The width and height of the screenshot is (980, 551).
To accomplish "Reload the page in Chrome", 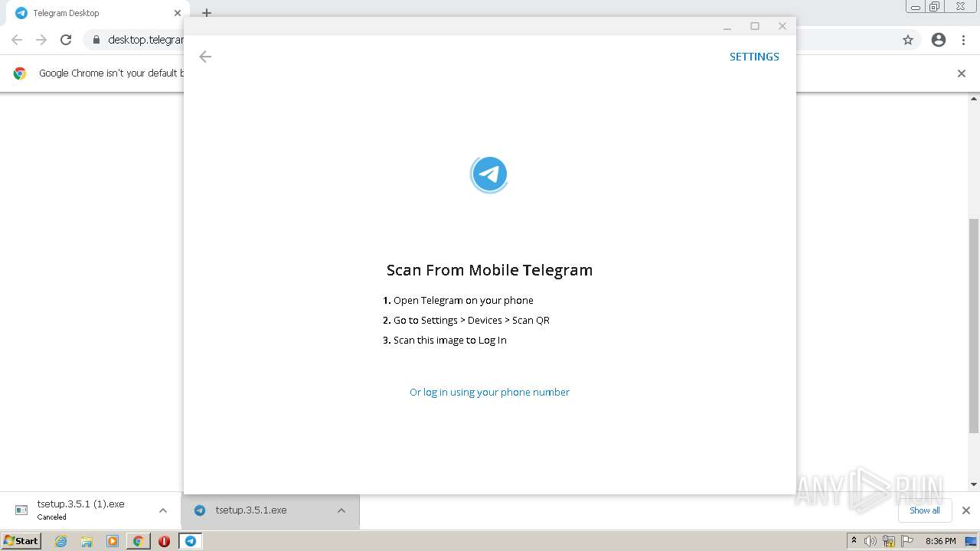I will (66, 40).
